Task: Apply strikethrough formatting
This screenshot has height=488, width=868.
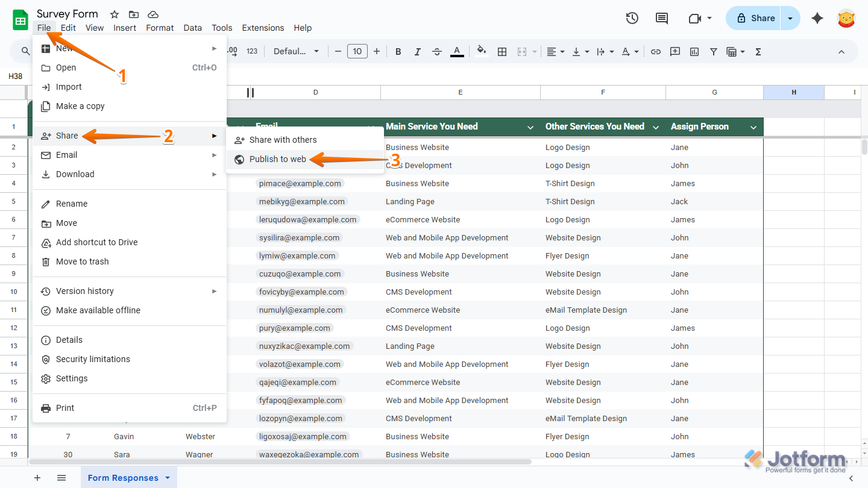Action: [x=436, y=51]
